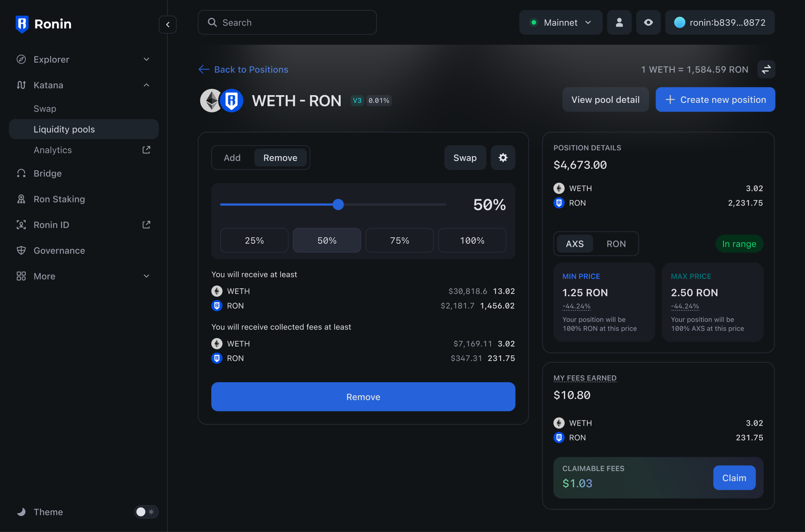
Task: Click the rate-switch arrows next to WETH price
Action: tap(766, 69)
